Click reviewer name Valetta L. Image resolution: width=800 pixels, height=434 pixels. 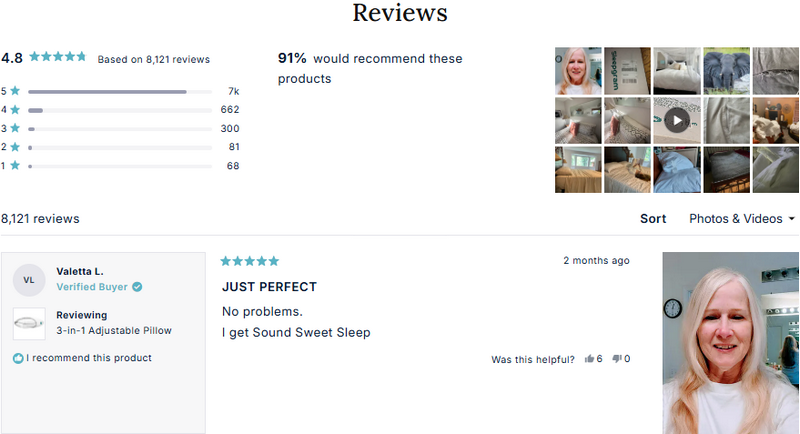(80, 271)
